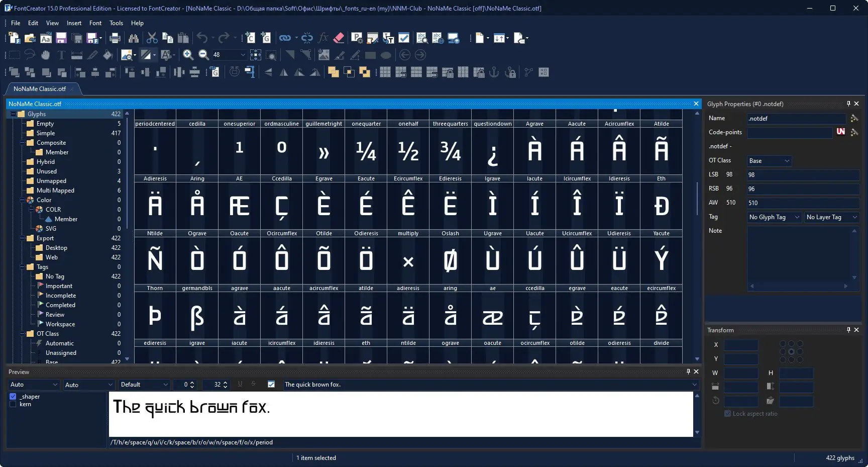Open the first Auto dropdown in Preview

point(34,385)
